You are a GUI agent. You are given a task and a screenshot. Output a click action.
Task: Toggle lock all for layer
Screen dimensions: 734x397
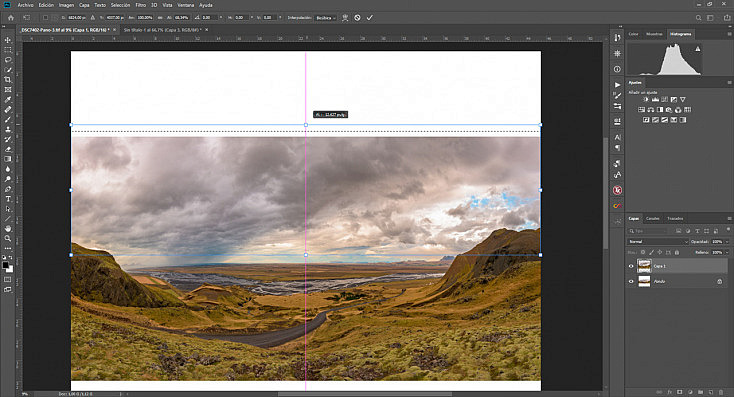pos(676,252)
